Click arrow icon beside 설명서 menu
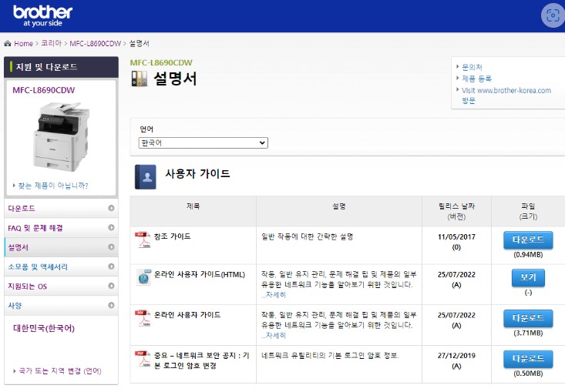 [111, 247]
